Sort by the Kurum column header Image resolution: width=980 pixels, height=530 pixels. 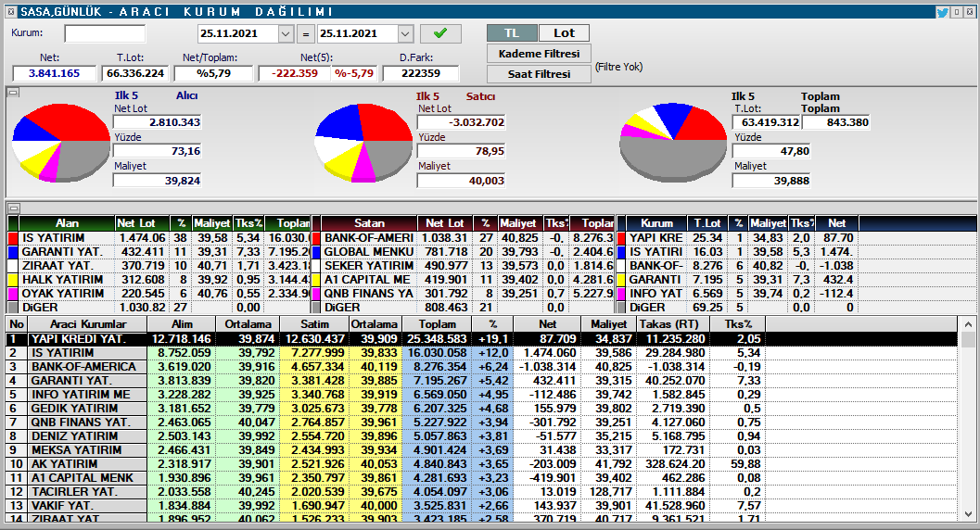pos(656,223)
